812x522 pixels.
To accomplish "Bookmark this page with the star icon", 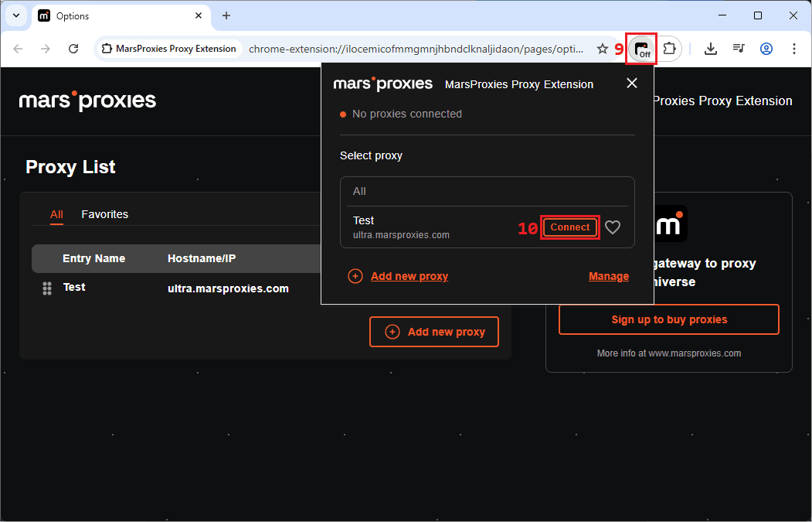I will (x=603, y=49).
